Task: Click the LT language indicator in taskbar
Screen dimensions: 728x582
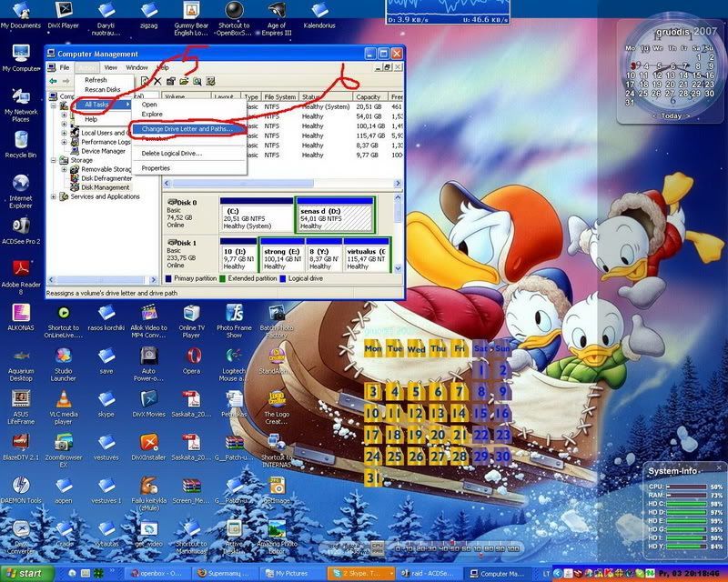Action: click(546, 574)
